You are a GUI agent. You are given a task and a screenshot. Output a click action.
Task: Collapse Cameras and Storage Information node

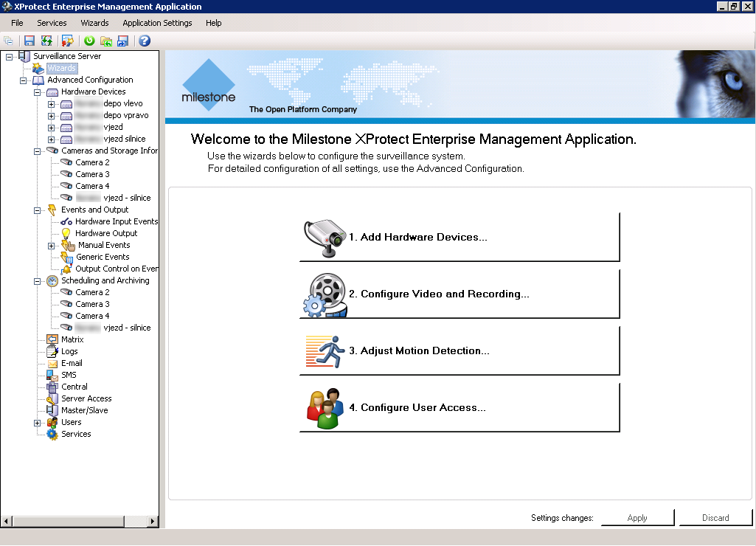click(x=37, y=151)
